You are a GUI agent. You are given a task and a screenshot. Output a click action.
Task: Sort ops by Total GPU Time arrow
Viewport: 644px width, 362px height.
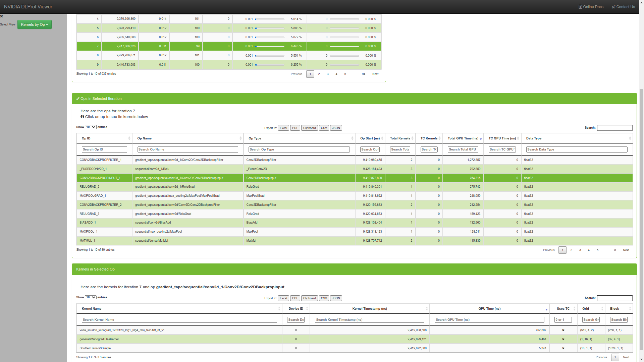(x=481, y=139)
